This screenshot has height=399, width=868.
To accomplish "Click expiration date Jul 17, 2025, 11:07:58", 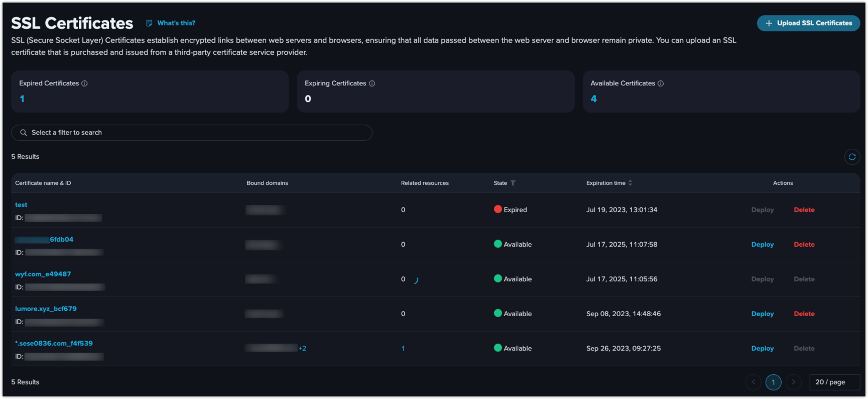I will click(x=622, y=244).
